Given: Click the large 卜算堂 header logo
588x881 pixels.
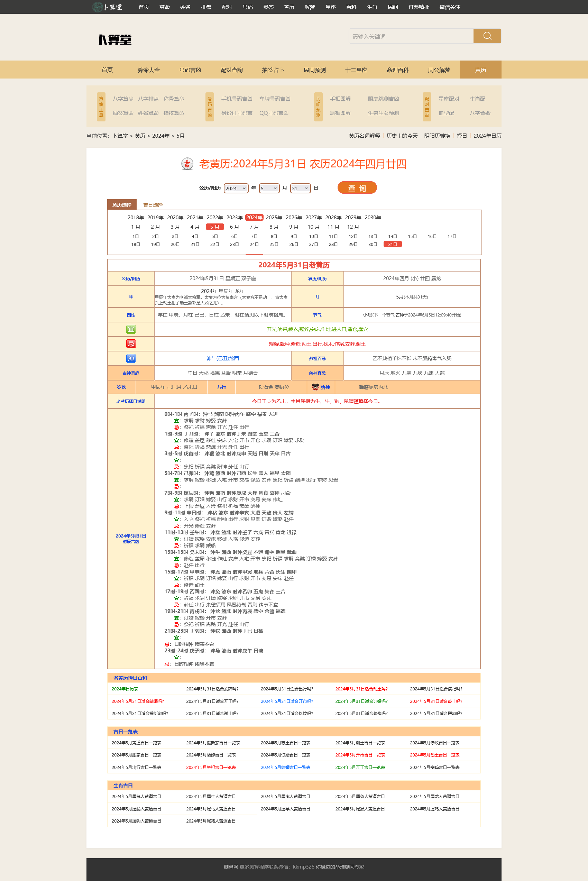Looking at the screenshot, I should (x=115, y=39).
